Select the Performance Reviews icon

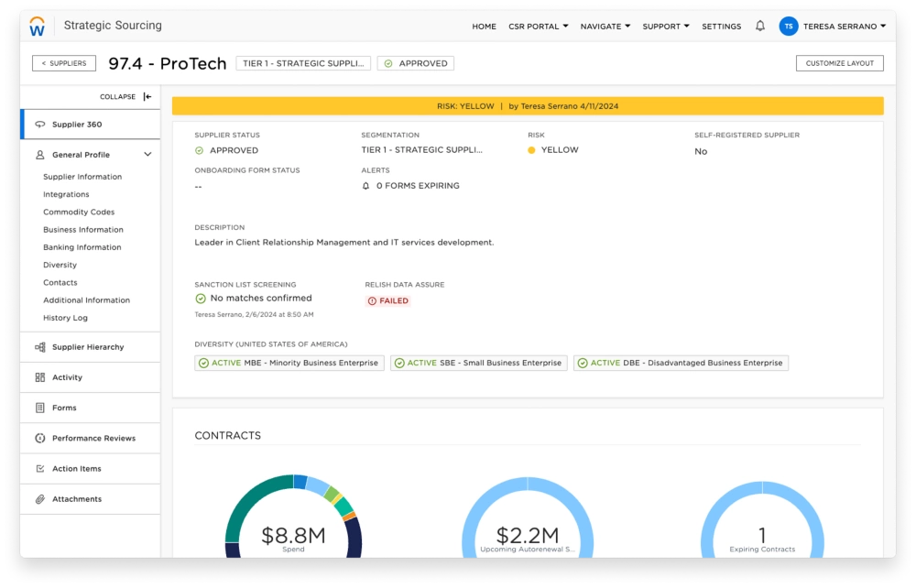(40, 439)
